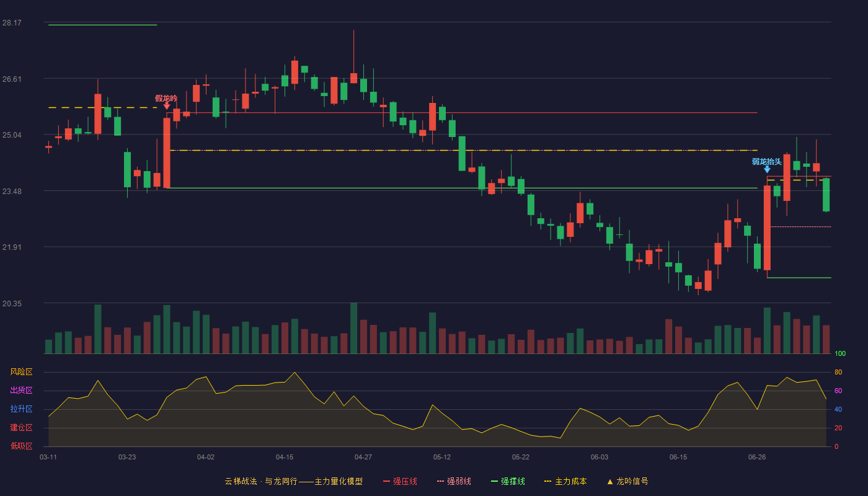Toggle the 云梯战法 主力量化模型 legend entry
This screenshot has height=496, width=868.
pyautogui.click(x=293, y=481)
